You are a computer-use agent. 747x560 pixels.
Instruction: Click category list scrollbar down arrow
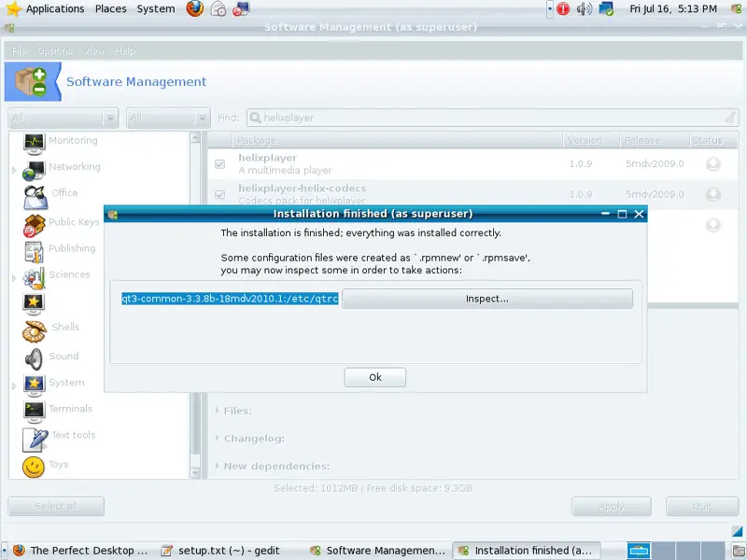click(x=195, y=473)
